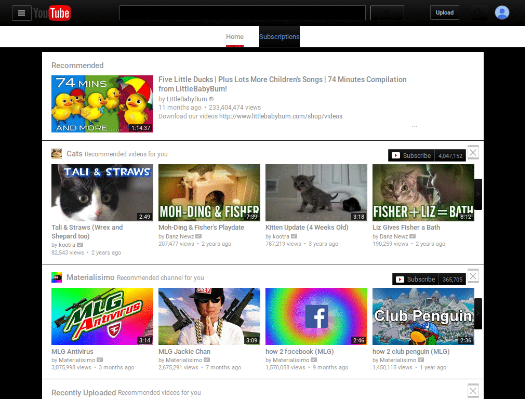
Task: Play the Kitten Update thumbnail
Action: point(316,193)
